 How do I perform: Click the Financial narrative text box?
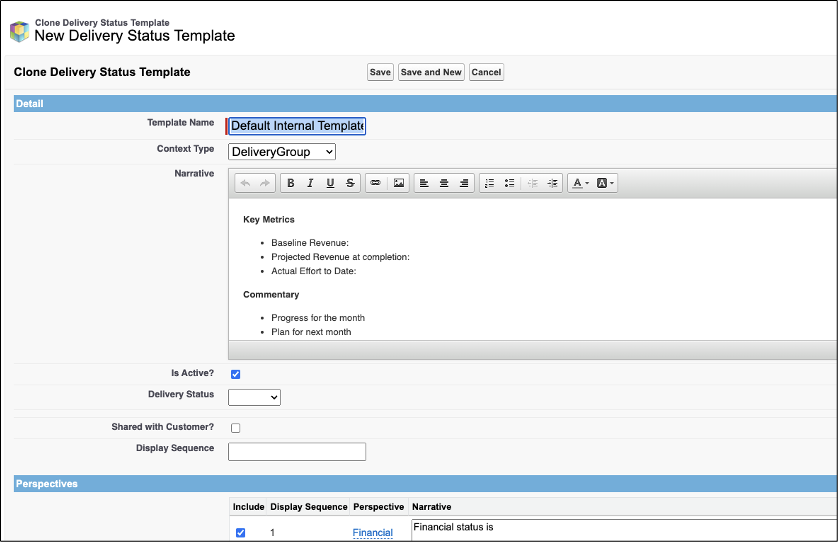point(624,530)
